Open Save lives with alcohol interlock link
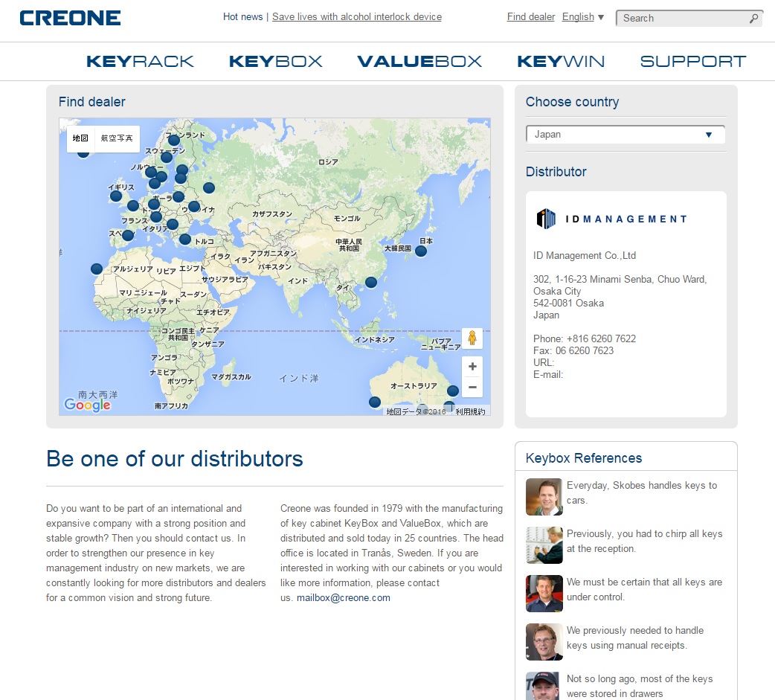This screenshot has width=775, height=700. (357, 17)
